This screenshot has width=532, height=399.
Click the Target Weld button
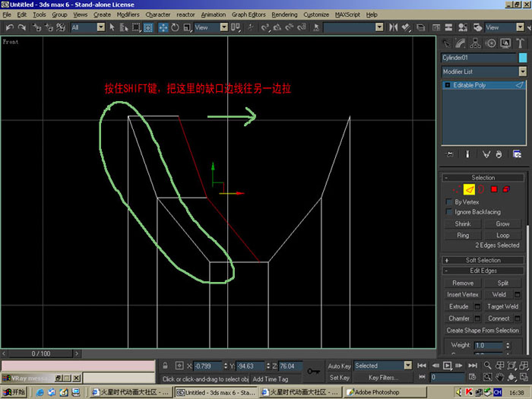point(503,307)
